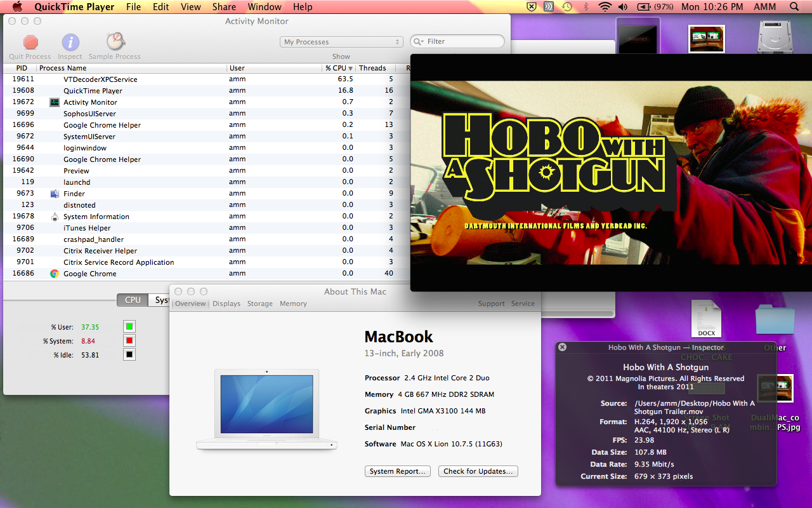Switch to the CPU tab
Screen dimensions: 812x508
point(133,300)
